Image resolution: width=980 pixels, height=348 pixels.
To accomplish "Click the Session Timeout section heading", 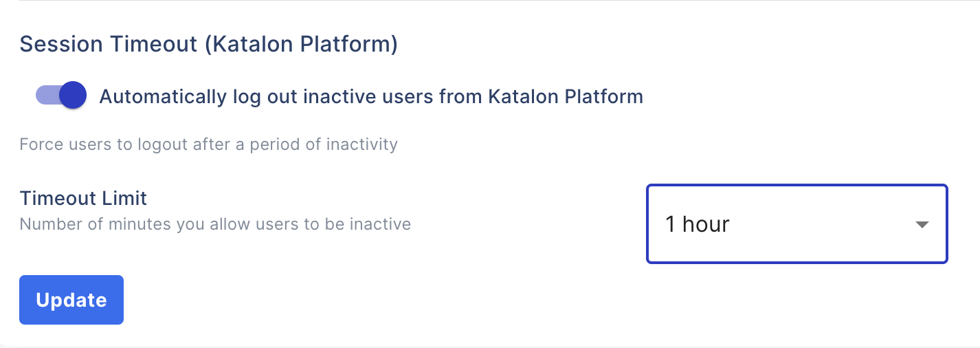I will pyautogui.click(x=209, y=44).
